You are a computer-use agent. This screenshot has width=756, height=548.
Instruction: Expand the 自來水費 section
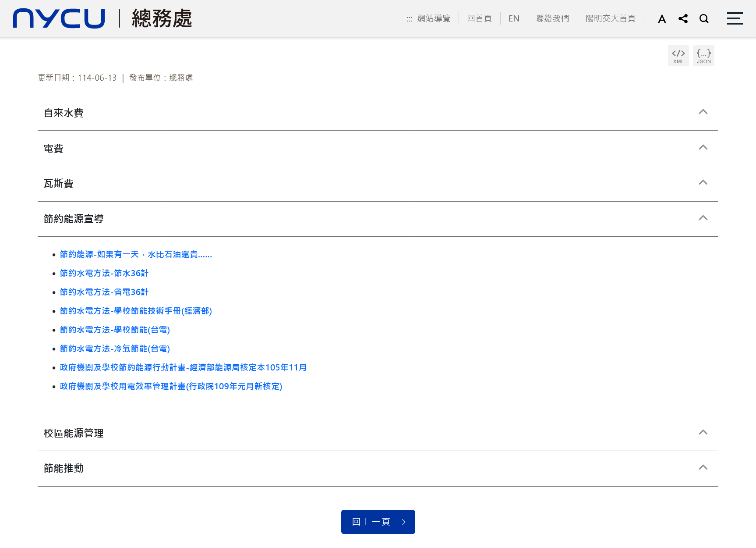coord(703,112)
